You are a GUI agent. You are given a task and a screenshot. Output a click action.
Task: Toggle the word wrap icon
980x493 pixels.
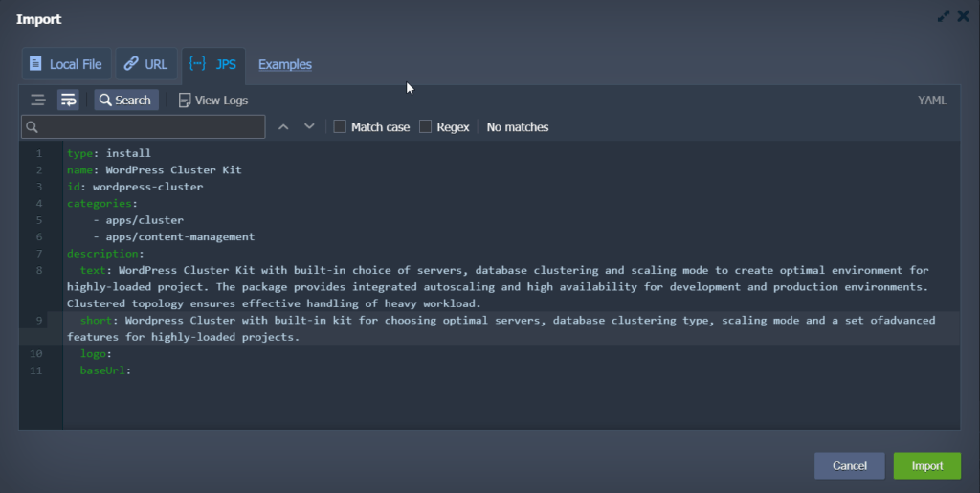point(68,100)
